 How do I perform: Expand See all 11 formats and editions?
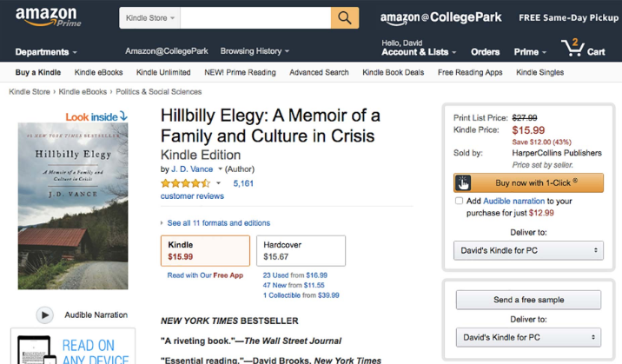click(218, 223)
